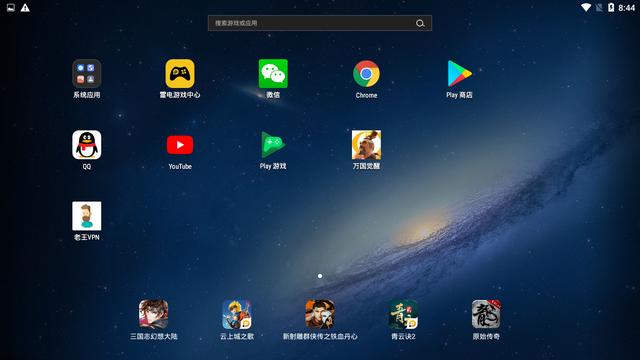Tap the 8:44 clock

627,8
